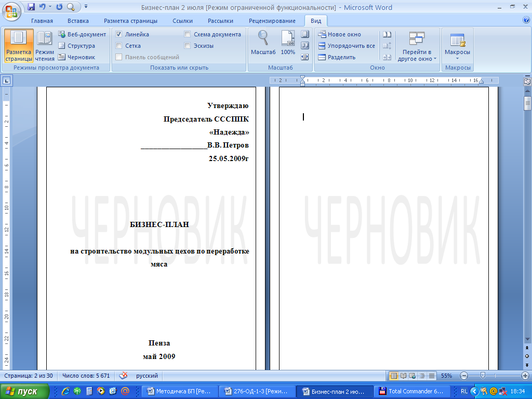This screenshot has height=399, width=532.
Task: Switch to Черновик draft view
Action: point(77,57)
